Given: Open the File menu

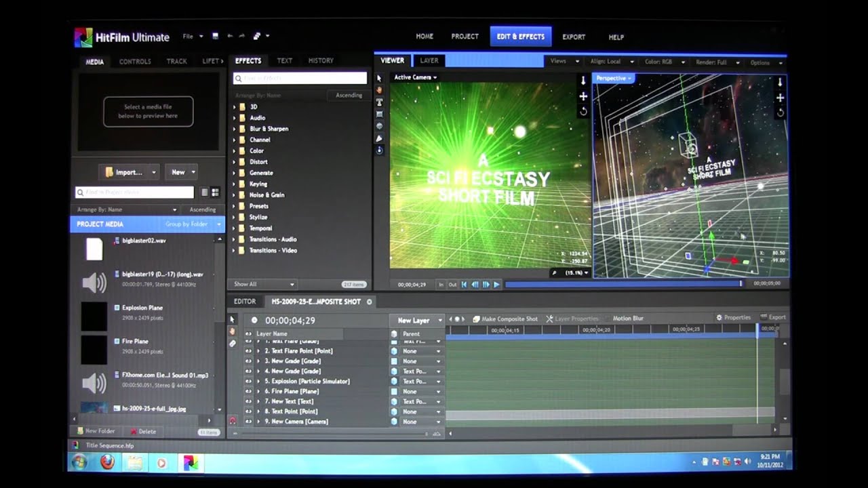Looking at the screenshot, I should pos(193,36).
